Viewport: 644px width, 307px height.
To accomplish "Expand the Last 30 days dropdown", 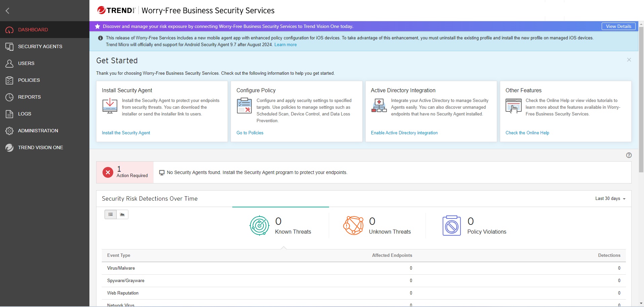I will pos(610,199).
